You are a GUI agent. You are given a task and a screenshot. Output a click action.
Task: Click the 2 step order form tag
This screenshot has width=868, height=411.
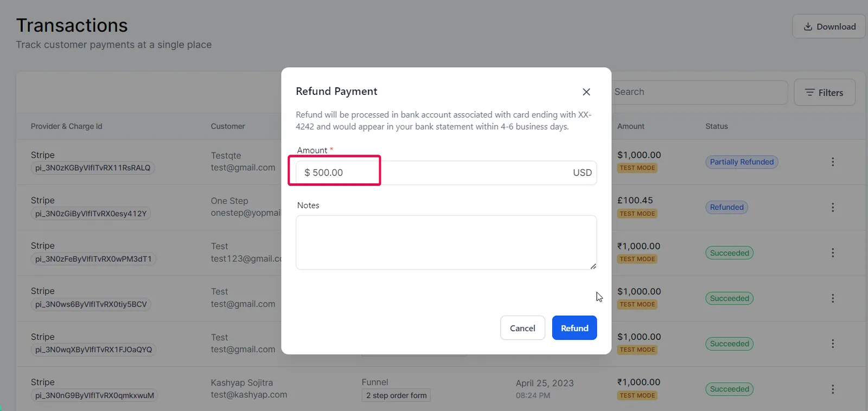click(397, 396)
